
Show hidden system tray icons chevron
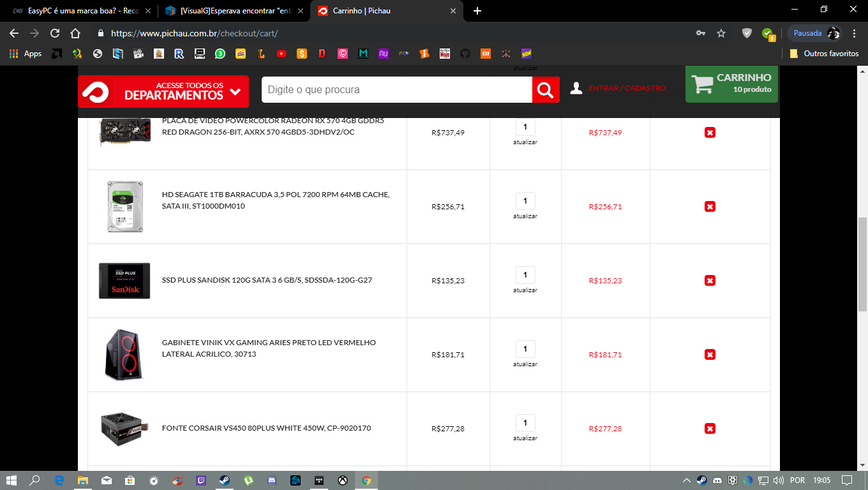pos(687,480)
